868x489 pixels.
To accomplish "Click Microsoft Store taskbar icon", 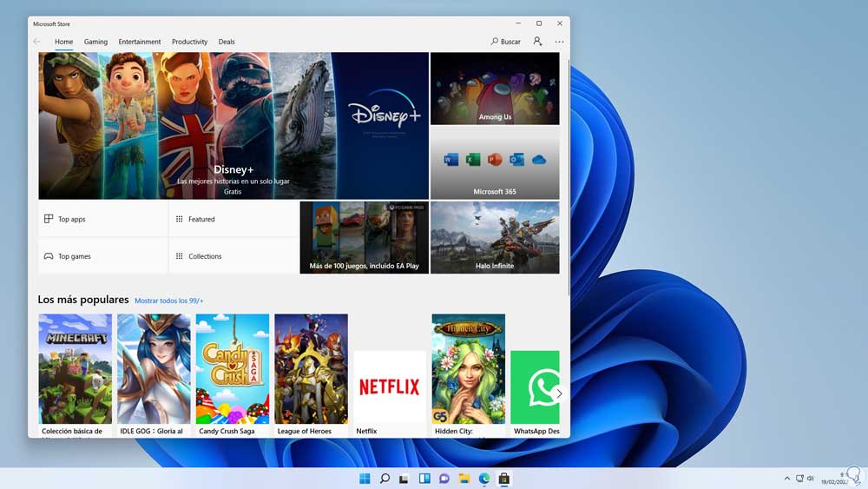I will [503, 479].
